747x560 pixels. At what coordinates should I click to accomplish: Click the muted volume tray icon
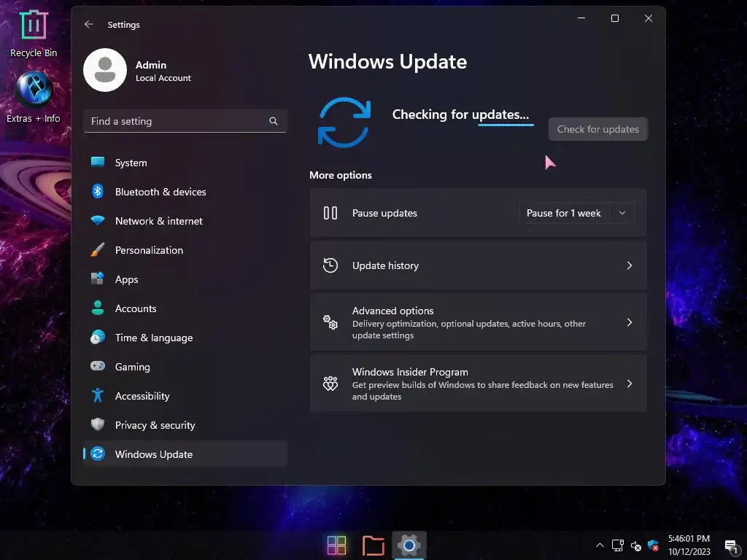point(635,545)
